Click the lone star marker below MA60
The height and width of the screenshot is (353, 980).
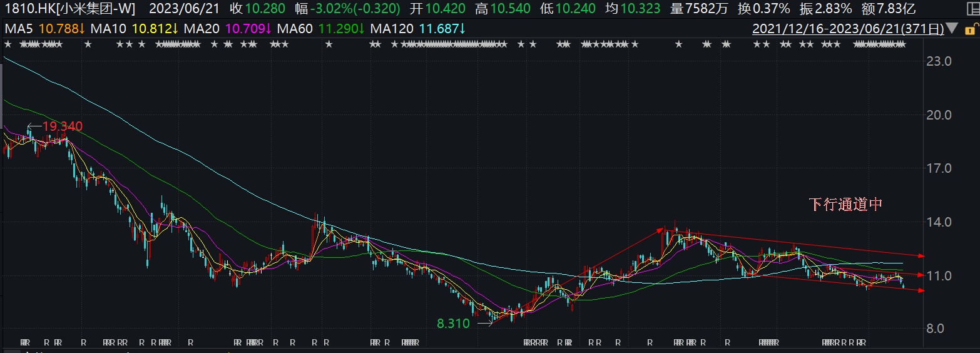[328, 44]
